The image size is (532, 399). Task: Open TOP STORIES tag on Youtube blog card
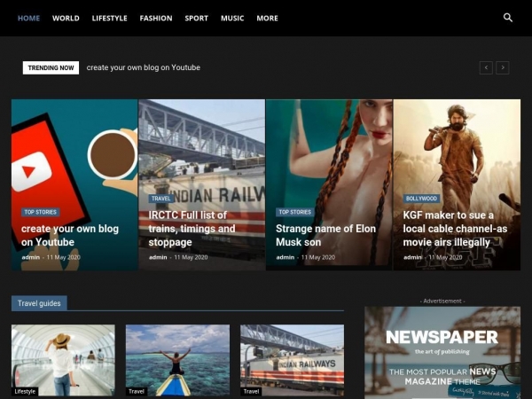click(x=41, y=212)
